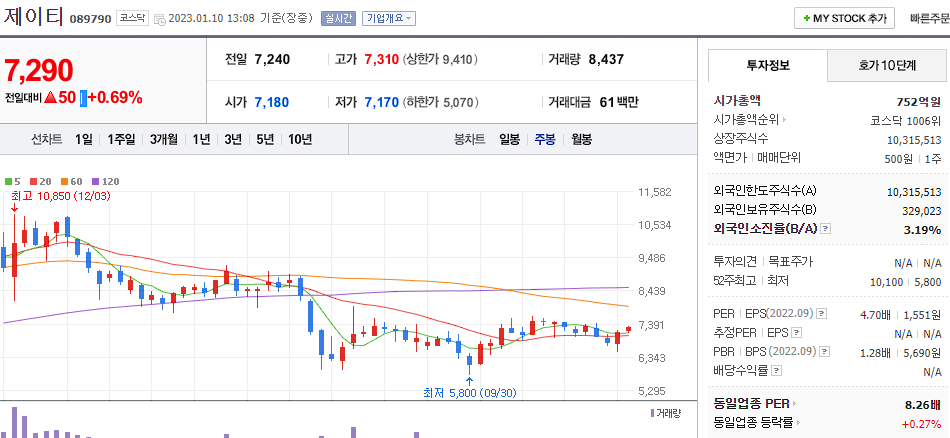Show the 1일 line chart
Image resolution: width=950 pixels, height=438 pixels.
[x=84, y=139]
